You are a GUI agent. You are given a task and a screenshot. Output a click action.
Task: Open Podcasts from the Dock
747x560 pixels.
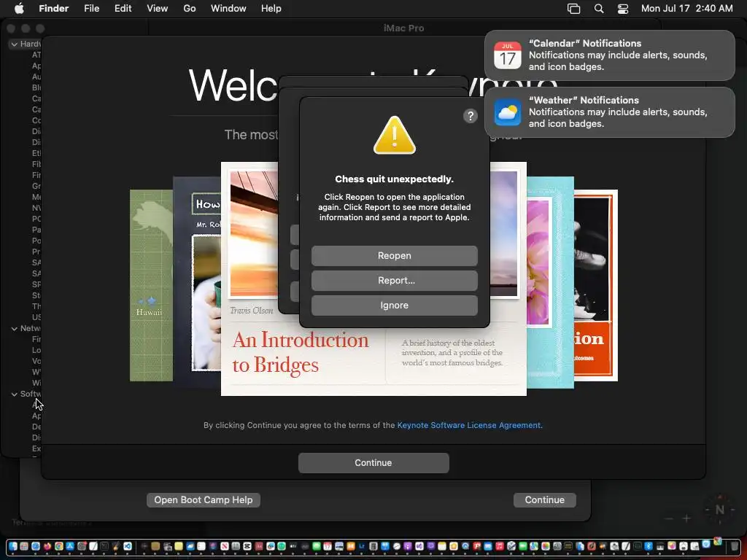point(407,546)
